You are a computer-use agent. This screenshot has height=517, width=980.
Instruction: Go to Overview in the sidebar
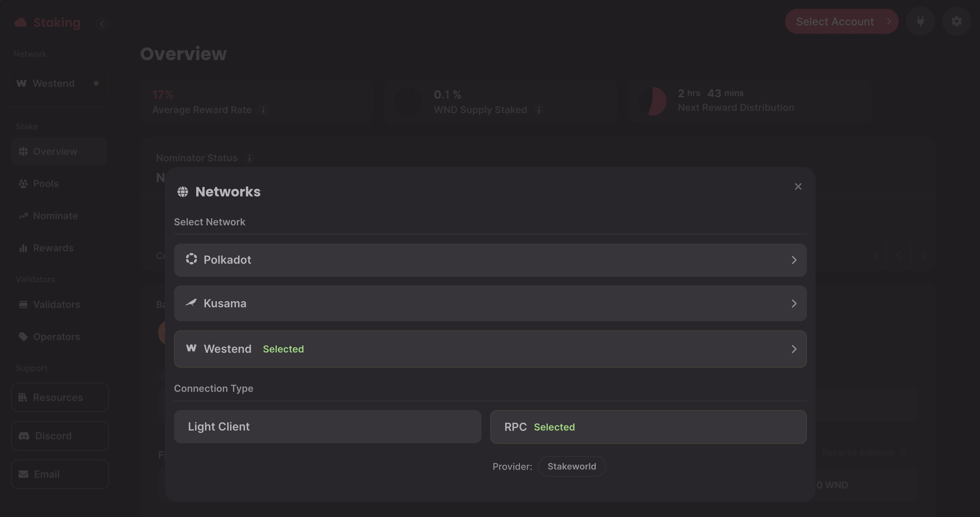(x=59, y=151)
